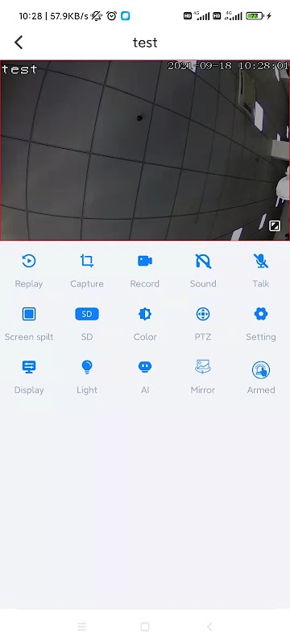Open the Display options

pyautogui.click(x=29, y=367)
